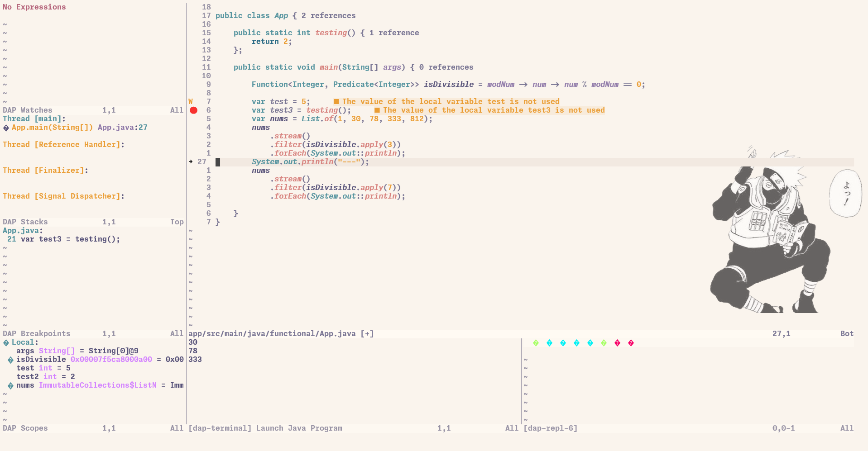The image size is (868, 451).
Task: Click the '1 reference' code lens on testing()
Action: point(394,33)
